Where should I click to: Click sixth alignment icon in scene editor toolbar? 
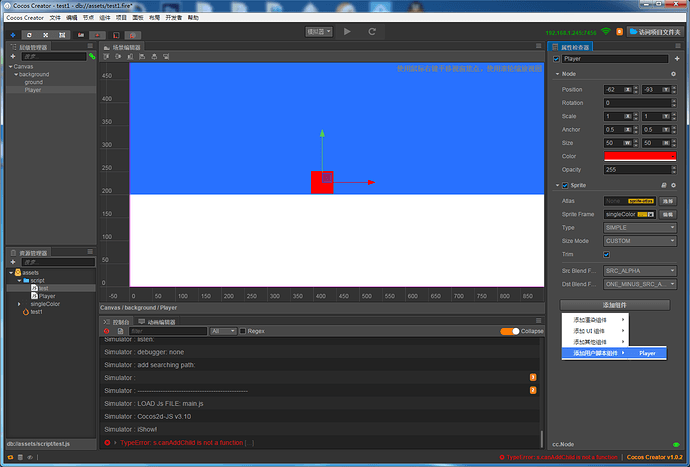pos(166,56)
